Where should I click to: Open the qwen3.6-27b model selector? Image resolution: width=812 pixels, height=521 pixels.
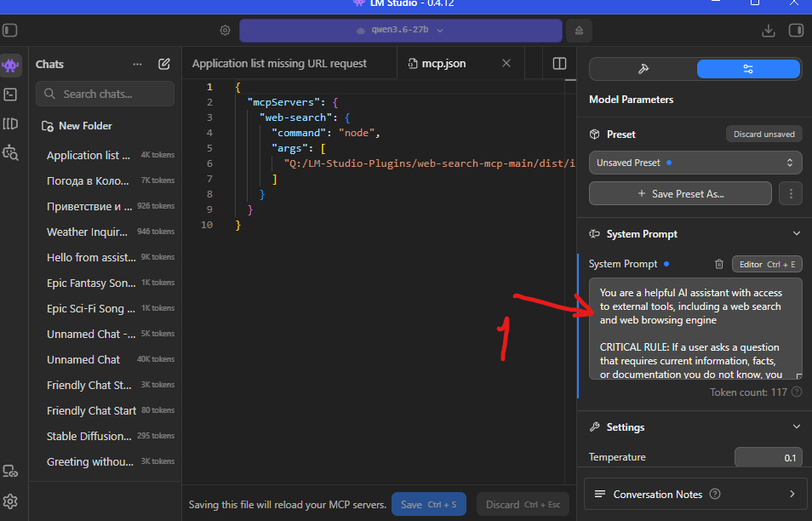tap(400, 31)
